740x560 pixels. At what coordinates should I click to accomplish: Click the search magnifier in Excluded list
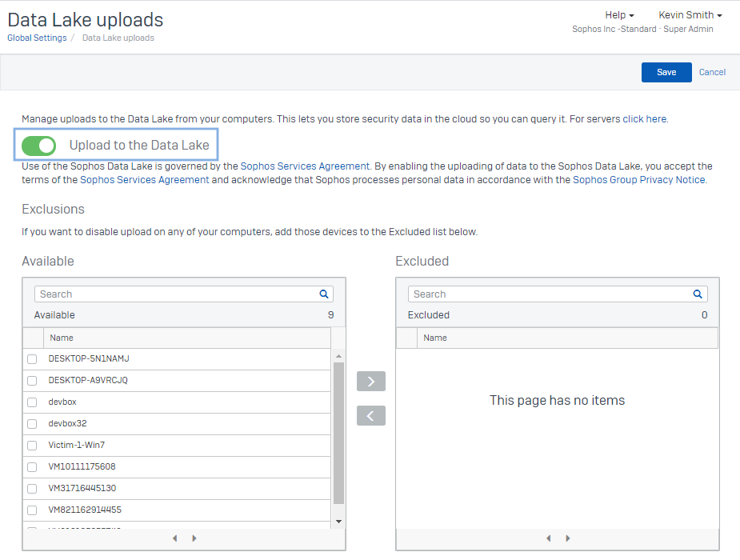tap(698, 294)
